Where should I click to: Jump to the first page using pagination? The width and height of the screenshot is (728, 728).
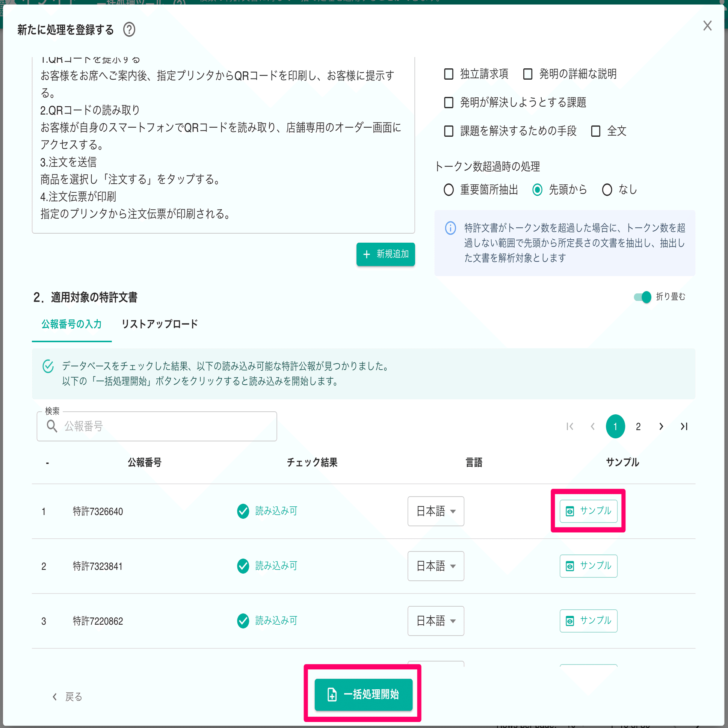pos(570,426)
